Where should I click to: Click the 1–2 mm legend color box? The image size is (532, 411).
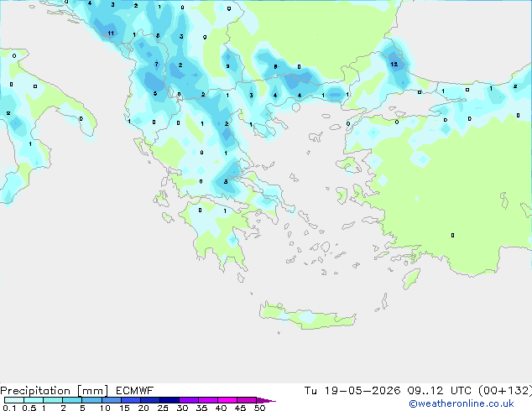tap(53, 400)
